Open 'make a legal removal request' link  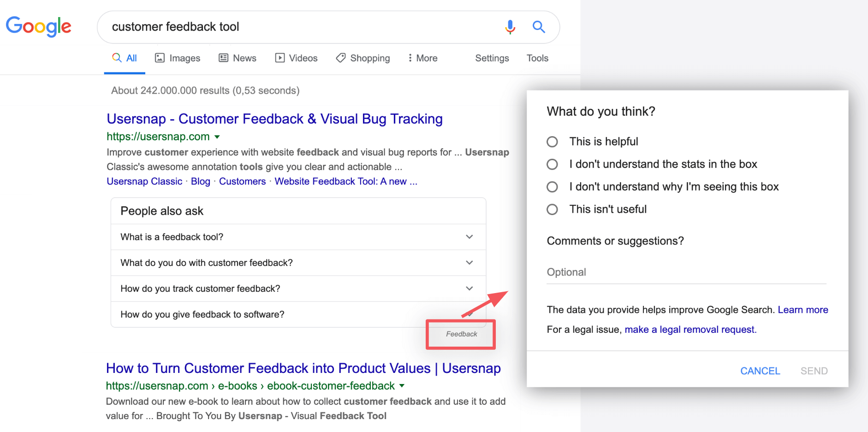point(690,330)
